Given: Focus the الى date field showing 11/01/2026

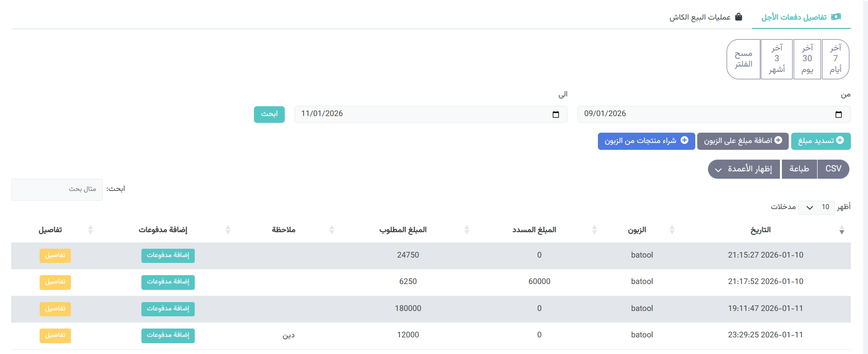Looking at the screenshot, I should (431, 114).
